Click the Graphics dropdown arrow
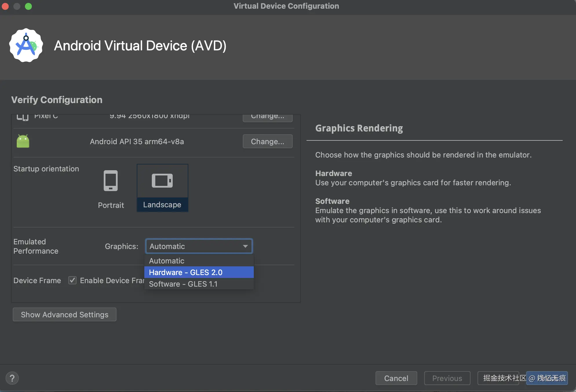Viewport: 576px width, 392px height. 245,246
